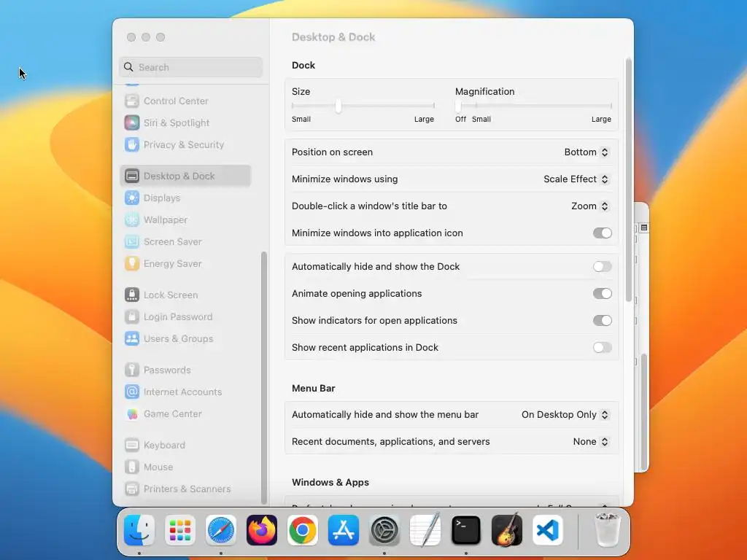747x560 pixels.
Task: Open Game Center settings icon
Action: click(x=132, y=414)
